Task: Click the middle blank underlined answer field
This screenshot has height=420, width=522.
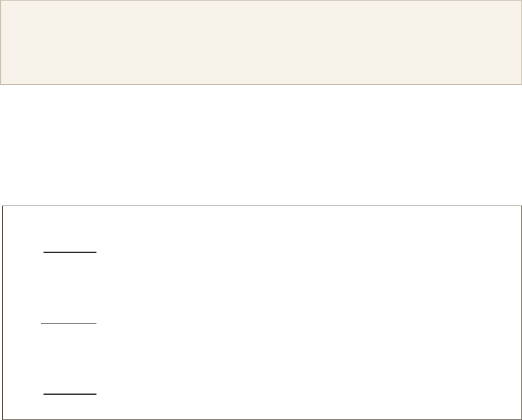Action: (69, 318)
